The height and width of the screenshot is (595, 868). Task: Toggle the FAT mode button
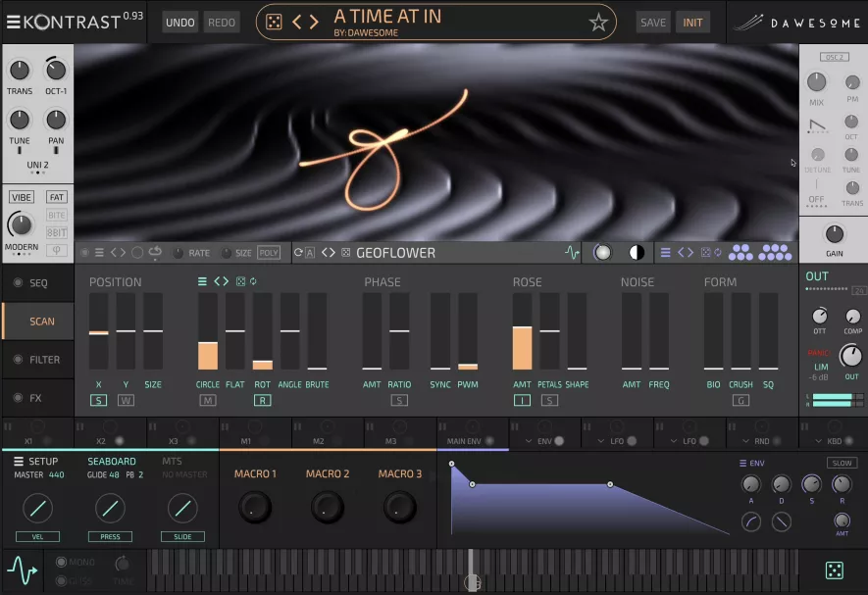(x=57, y=197)
